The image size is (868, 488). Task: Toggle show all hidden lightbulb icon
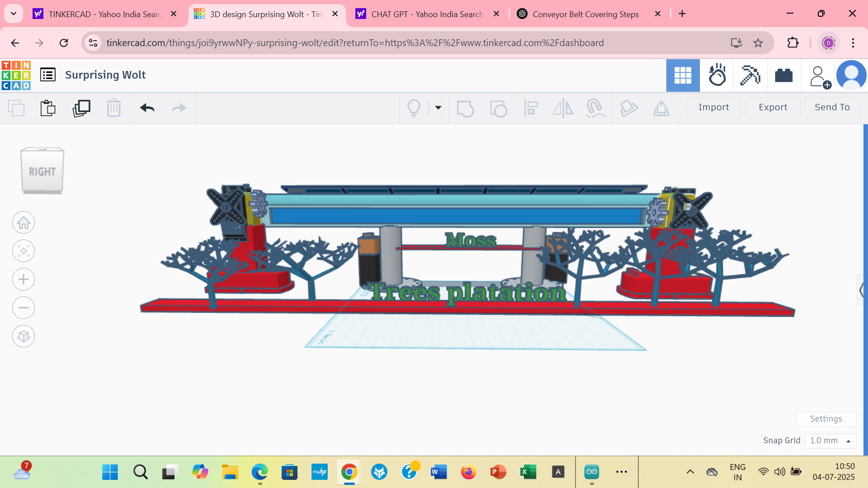coord(414,108)
